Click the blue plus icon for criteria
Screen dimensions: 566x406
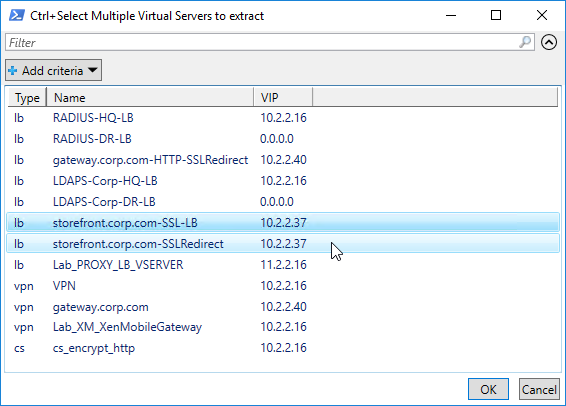pos(13,70)
